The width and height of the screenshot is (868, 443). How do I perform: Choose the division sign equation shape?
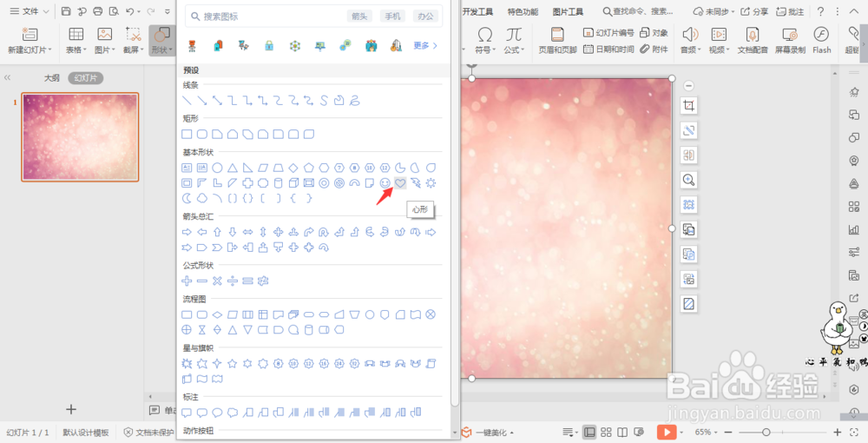[233, 281]
